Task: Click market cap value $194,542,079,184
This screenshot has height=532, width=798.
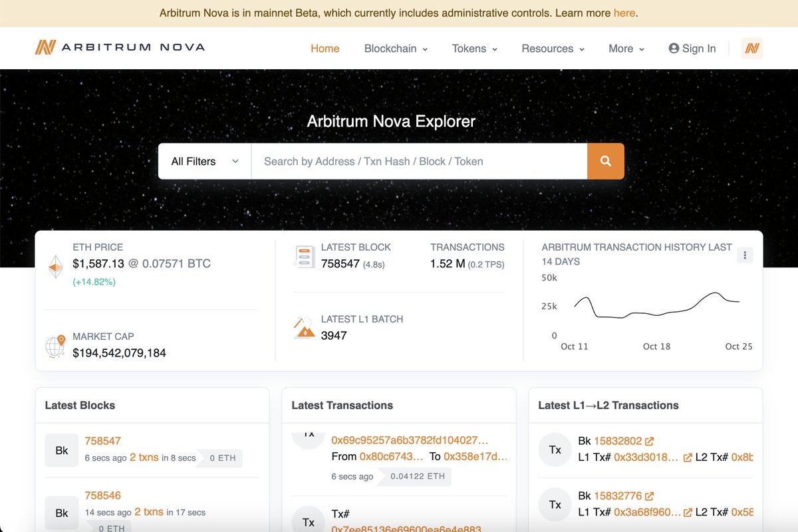Action: [119, 353]
